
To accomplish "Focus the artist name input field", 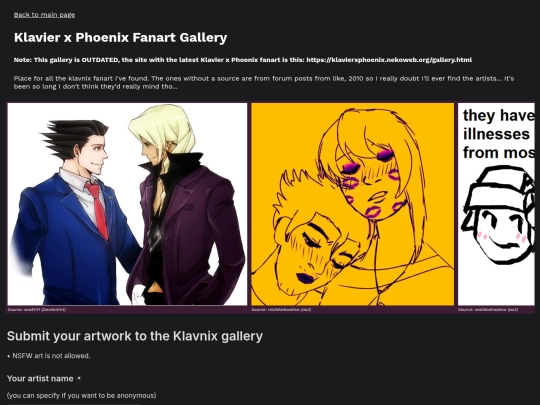I will pos(74,404).
